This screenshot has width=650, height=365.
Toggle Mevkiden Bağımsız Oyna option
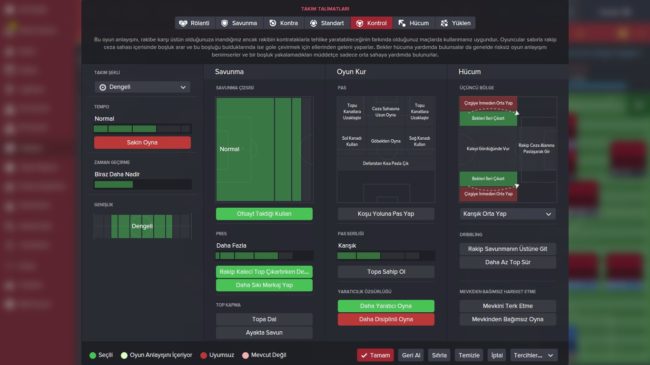click(508, 319)
